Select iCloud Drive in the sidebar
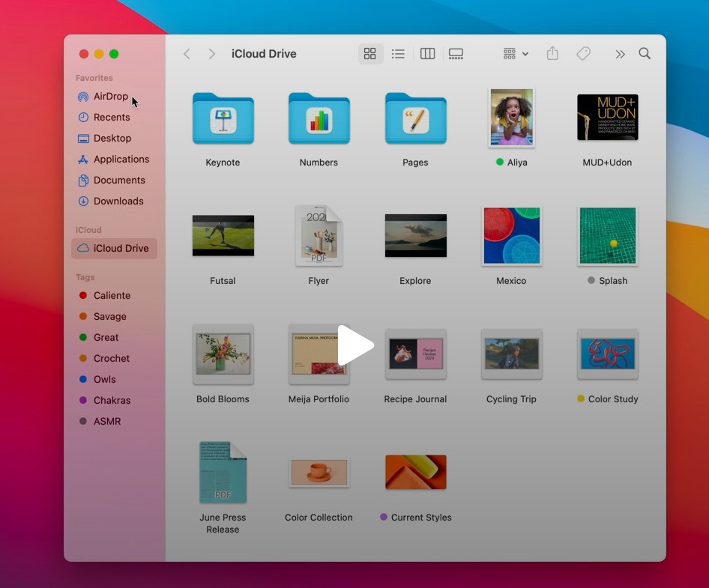 [114, 248]
